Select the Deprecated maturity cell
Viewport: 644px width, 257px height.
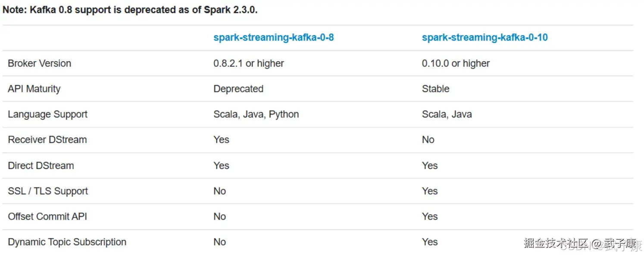[x=238, y=89]
